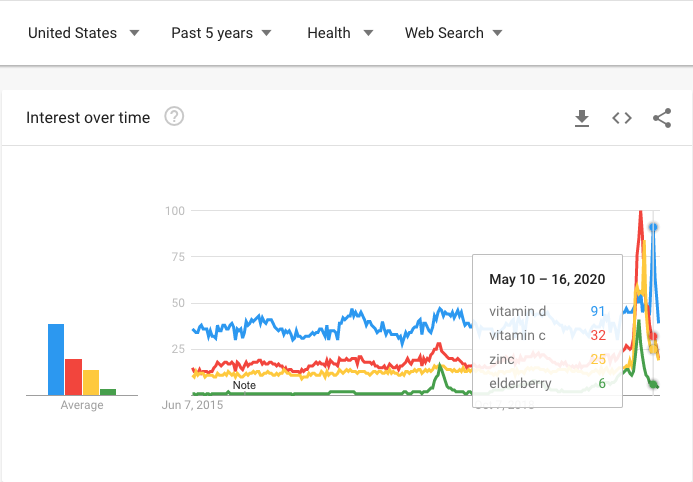Image resolution: width=693 pixels, height=482 pixels.
Task: Click the green elderberry average bar
Action: [108, 392]
